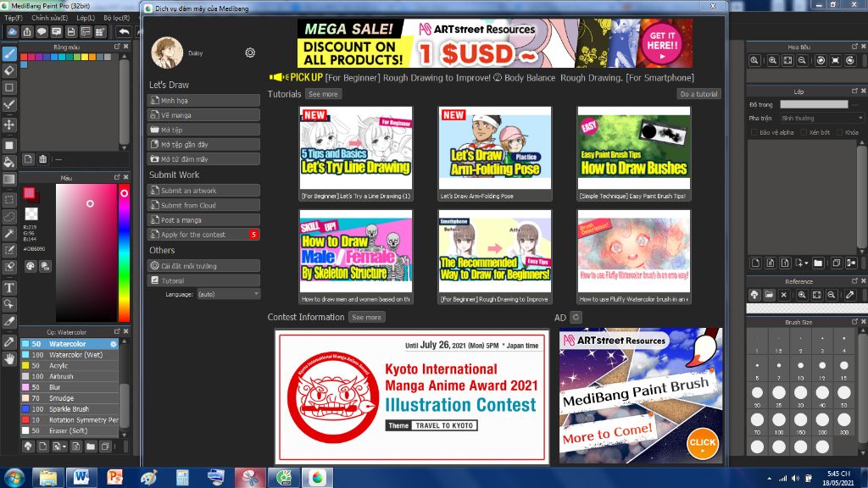Click the Undo arrow in top toolbar
Screen dimensions: 868x488
124,32
